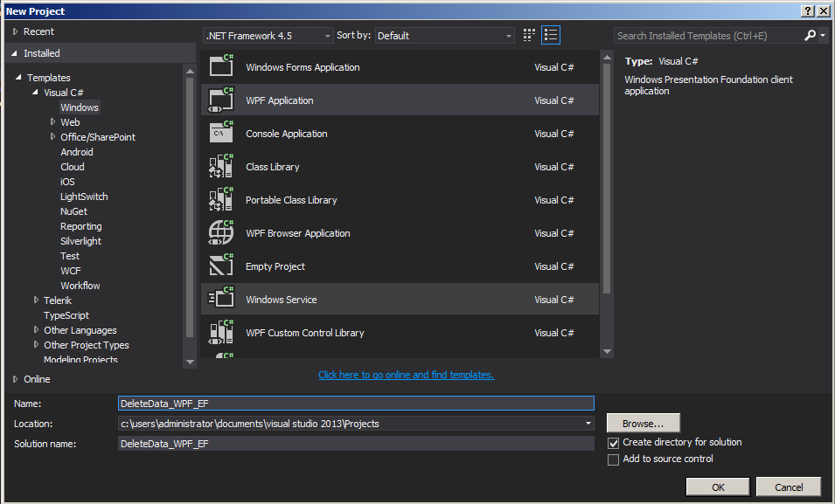Viewport: 835px width, 504px height.
Task: Click the project Name text field
Action: click(x=356, y=404)
